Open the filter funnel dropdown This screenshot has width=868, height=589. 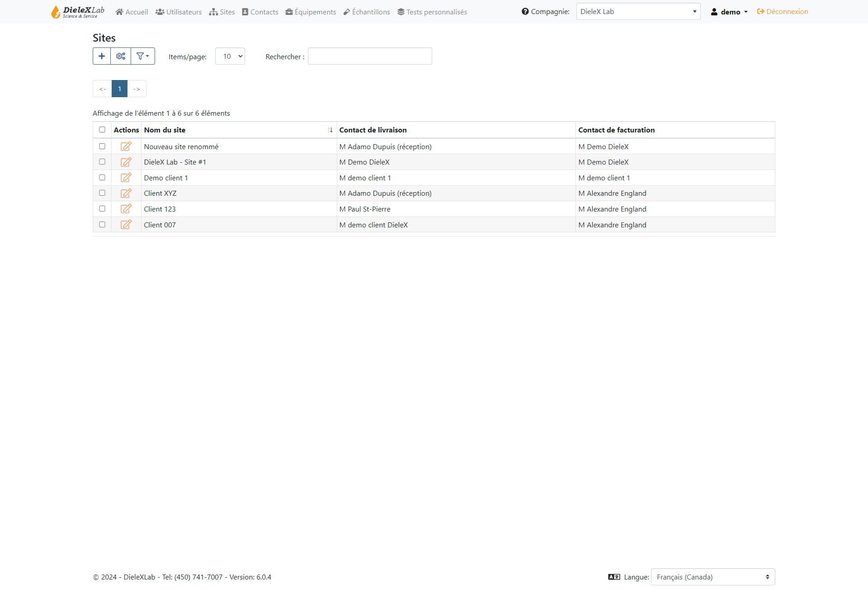click(143, 56)
